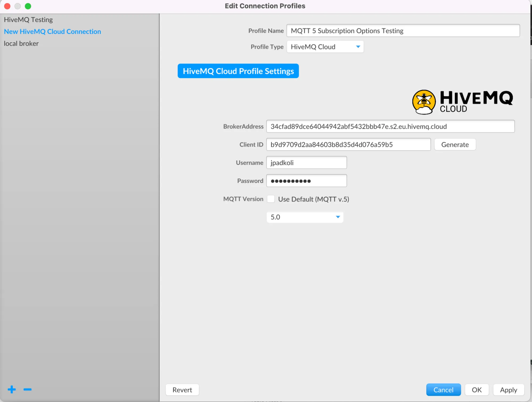Focus the Username field containing jpadkoli

(x=307, y=163)
